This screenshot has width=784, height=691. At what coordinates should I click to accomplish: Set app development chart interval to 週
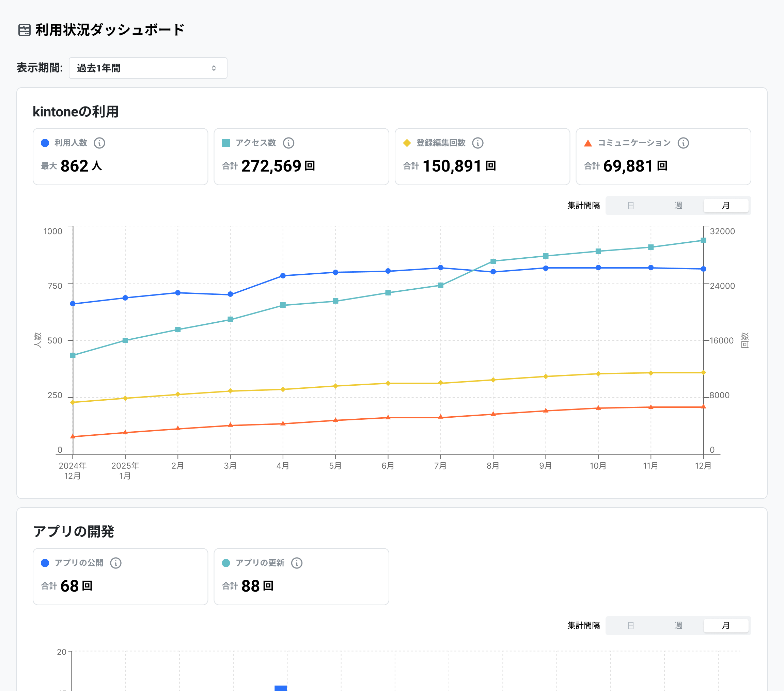click(x=678, y=625)
